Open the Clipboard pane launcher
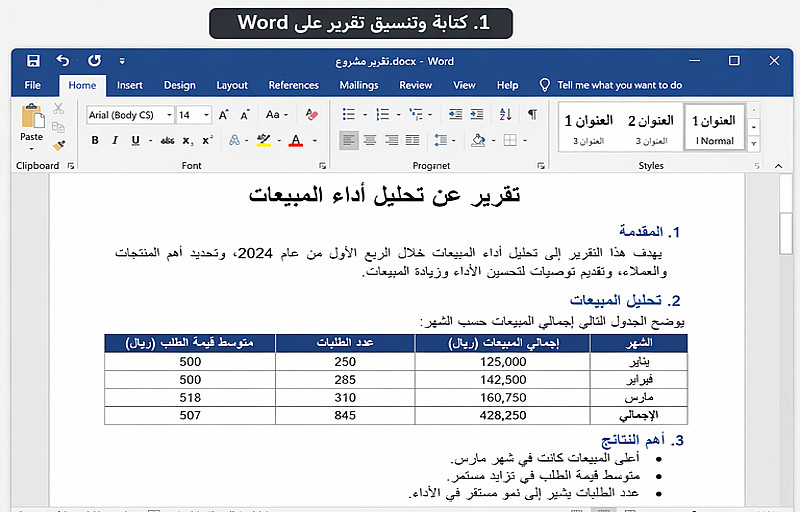Screen dimensions: 800x512 tap(70, 166)
